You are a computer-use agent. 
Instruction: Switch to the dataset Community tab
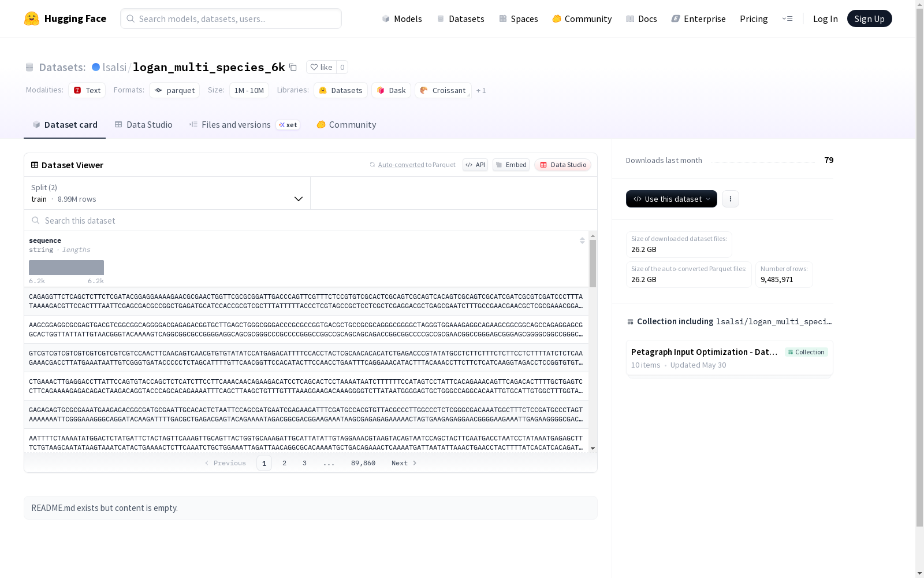coord(346,124)
